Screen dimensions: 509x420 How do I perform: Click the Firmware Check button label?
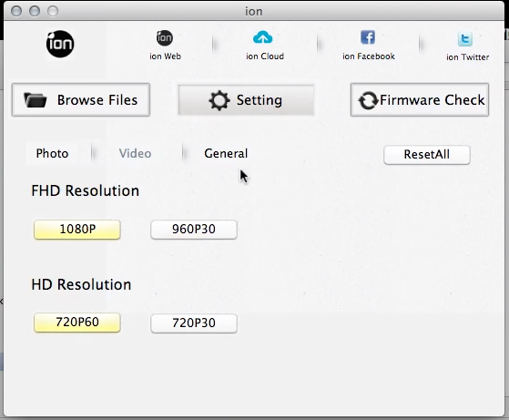click(x=433, y=100)
